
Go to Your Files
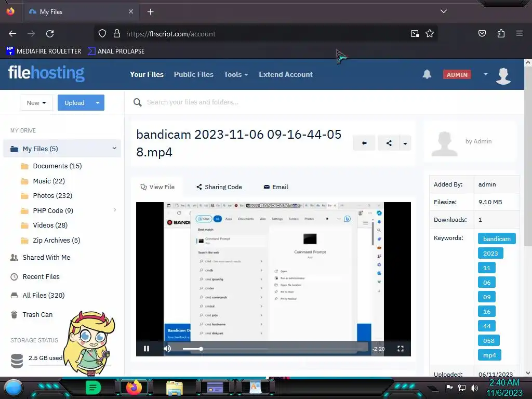click(147, 74)
